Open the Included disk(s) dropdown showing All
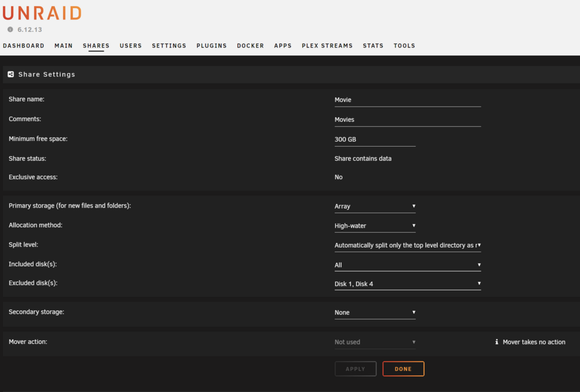This screenshot has height=392, width=580. point(408,265)
